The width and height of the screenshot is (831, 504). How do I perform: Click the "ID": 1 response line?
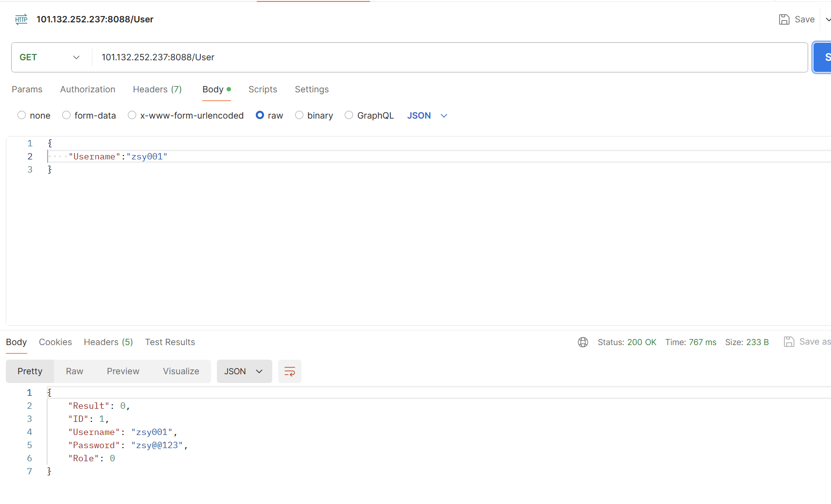coord(88,419)
